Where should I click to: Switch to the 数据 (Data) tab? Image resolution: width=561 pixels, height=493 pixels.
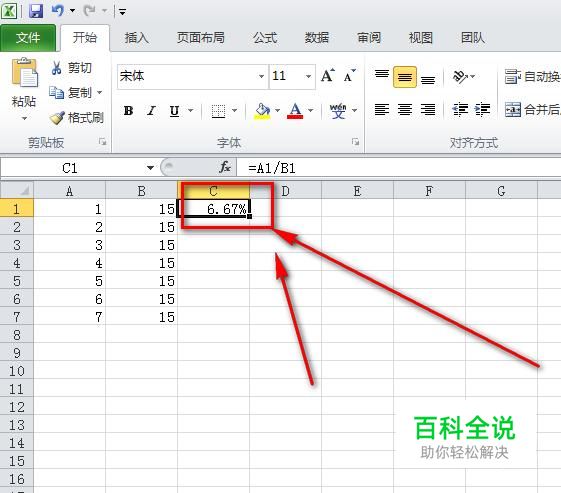(317, 38)
